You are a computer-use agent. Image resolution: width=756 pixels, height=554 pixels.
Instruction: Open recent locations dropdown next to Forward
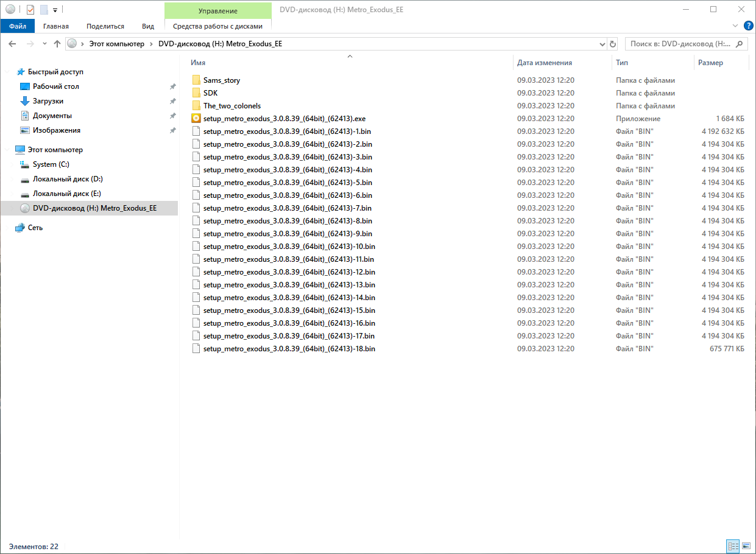click(x=44, y=44)
